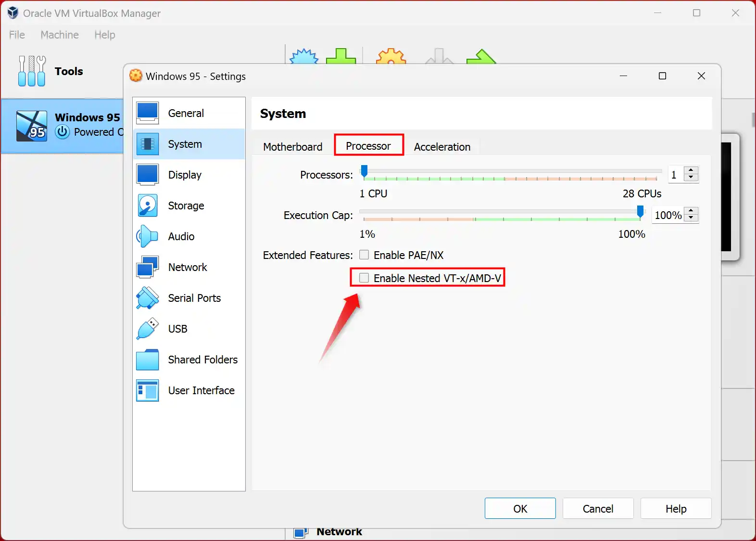Screen dimensions: 756x541
Task: Close the Windows 95 Settings dialog
Action: click(x=701, y=76)
